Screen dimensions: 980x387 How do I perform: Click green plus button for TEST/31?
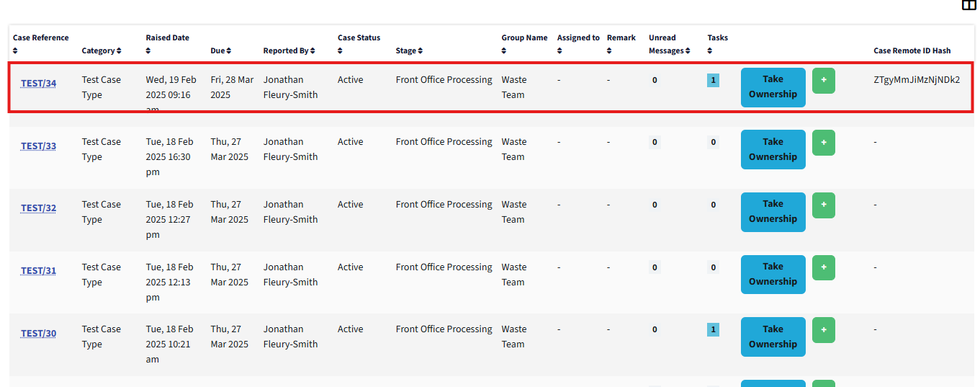[824, 268]
